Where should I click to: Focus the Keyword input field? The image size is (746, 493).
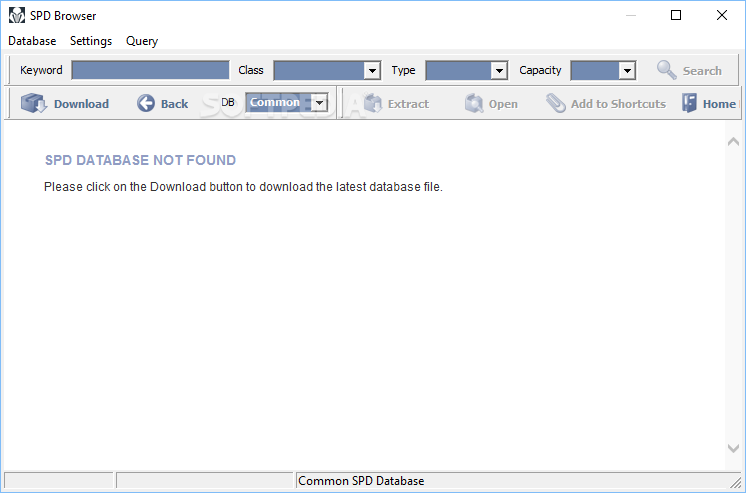pos(150,70)
